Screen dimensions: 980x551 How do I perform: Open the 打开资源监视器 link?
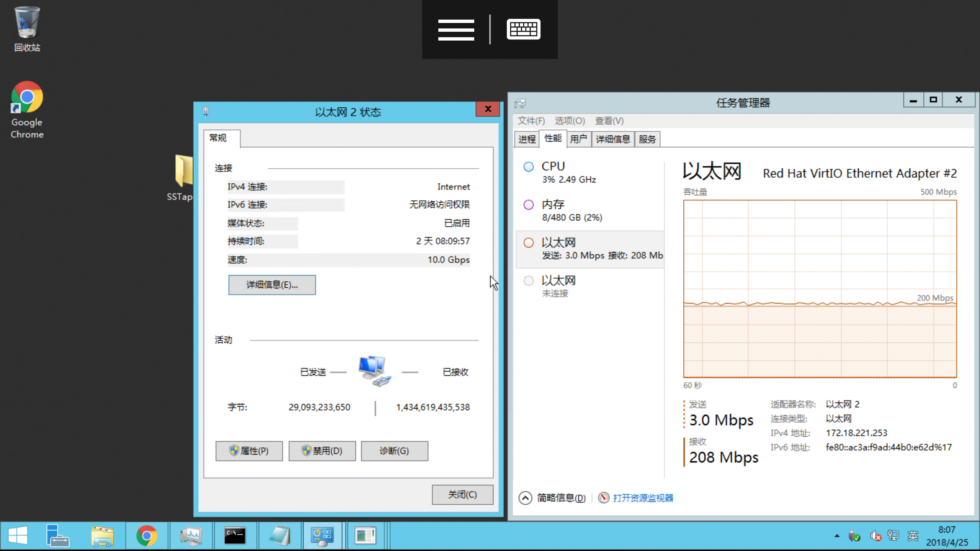[643, 498]
